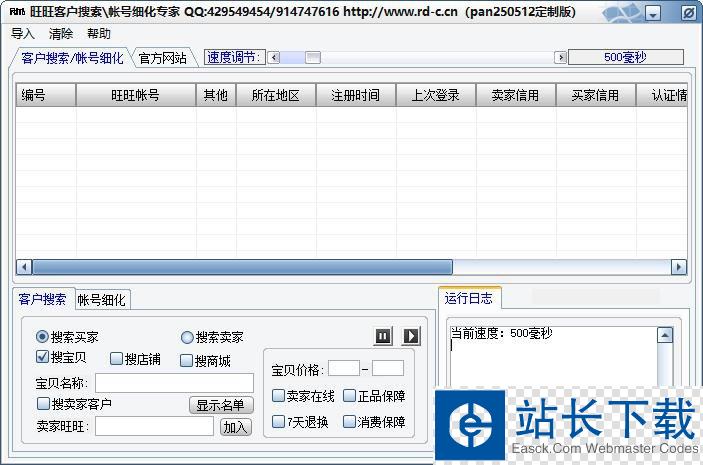Open the 清除 menu
The height and width of the screenshot is (465, 703).
(61, 34)
